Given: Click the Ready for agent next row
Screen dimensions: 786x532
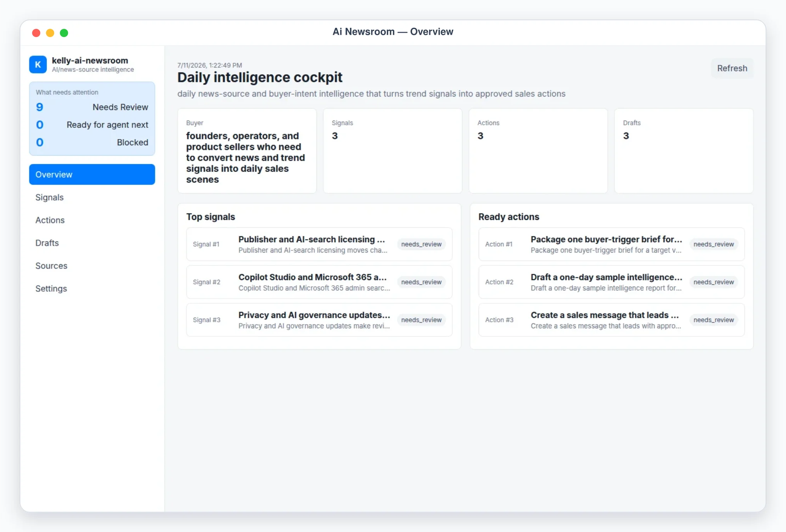Looking at the screenshot, I should click(x=92, y=125).
